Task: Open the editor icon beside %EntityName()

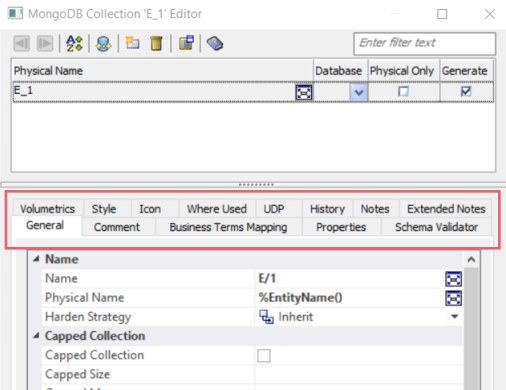Action: click(x=453, y=298)
